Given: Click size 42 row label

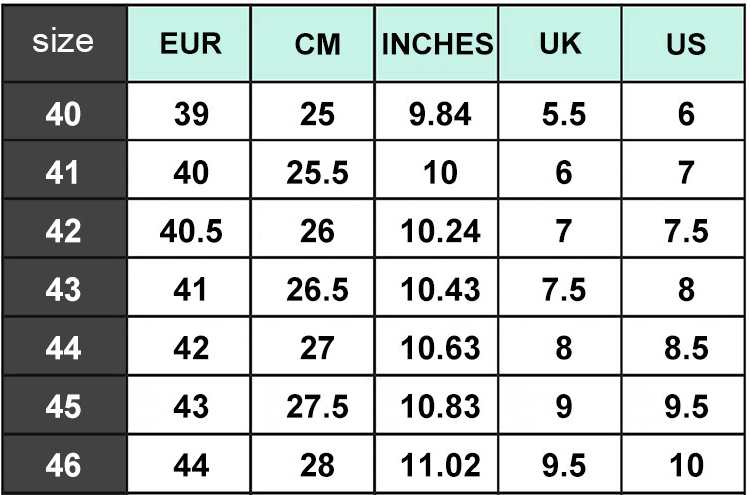Looking at the screenshot, I should point(63,232).
